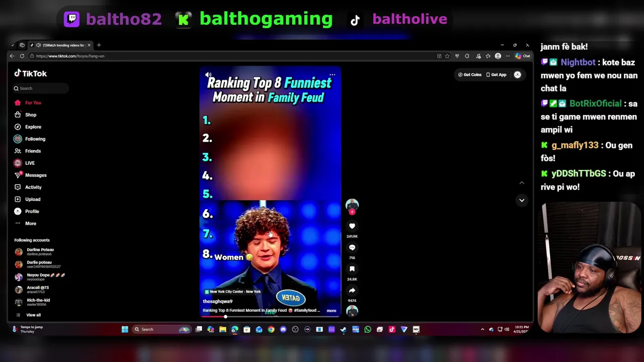Mute the video with speaker icon
The width and height of the screenshot is (644, 362).
click(x=208, y=75)
